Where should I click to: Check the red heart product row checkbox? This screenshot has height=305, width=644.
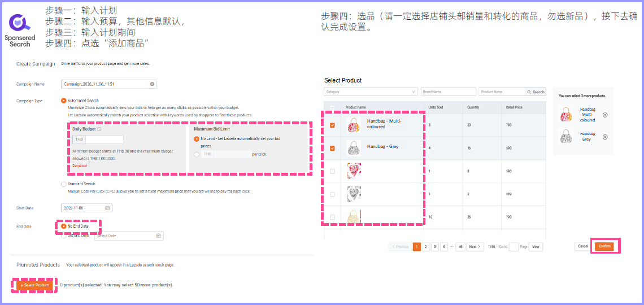pyautogui.click(x=332, y=171)
